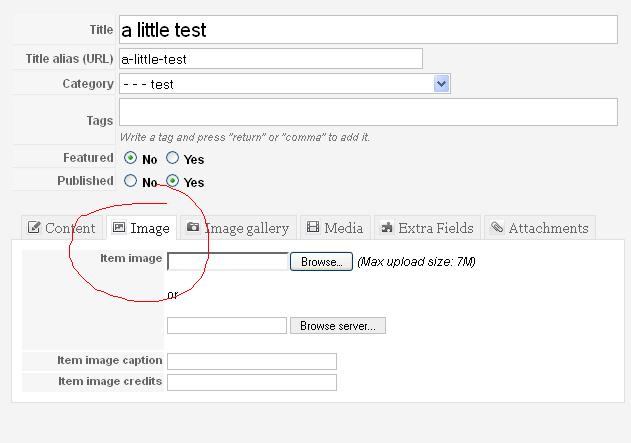Screen dimensions: 631x443
Task: Click the Item image caption field
Action: click(252, 361)
